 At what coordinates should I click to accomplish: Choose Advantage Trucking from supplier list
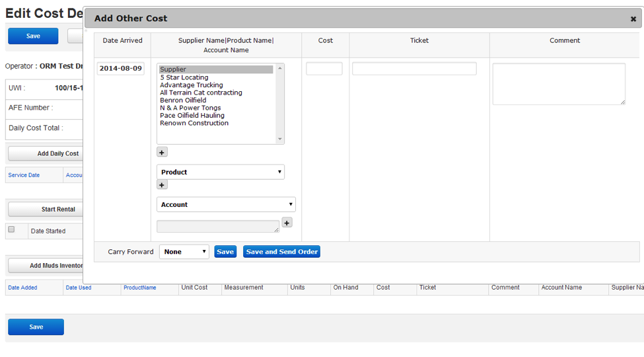tap(191, 85)
